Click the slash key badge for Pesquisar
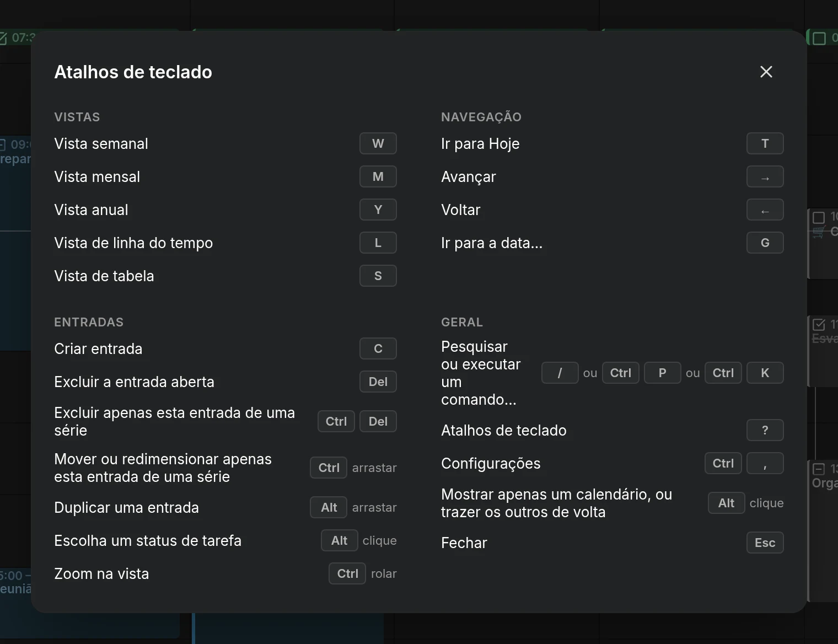 pos(560,373)
